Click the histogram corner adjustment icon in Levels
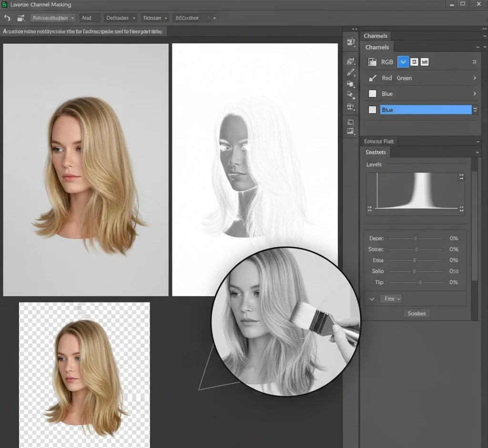This screenshot has height=448, width=488. click(461, 177)
